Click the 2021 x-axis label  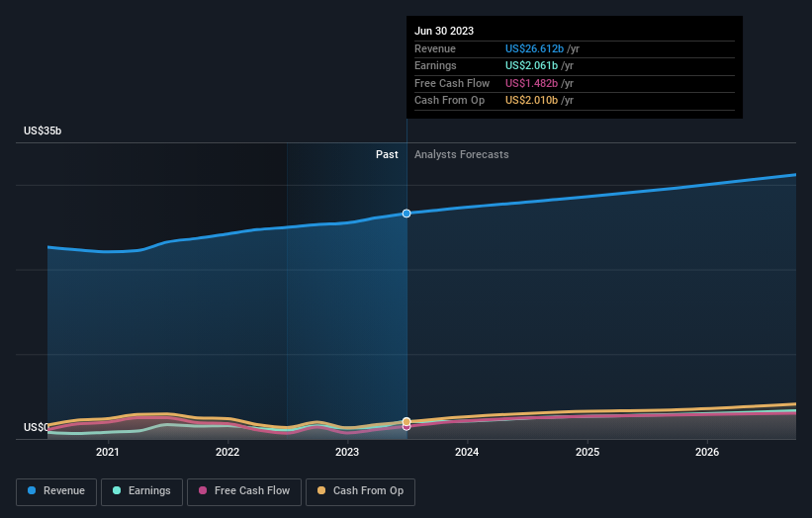point(107,453)
